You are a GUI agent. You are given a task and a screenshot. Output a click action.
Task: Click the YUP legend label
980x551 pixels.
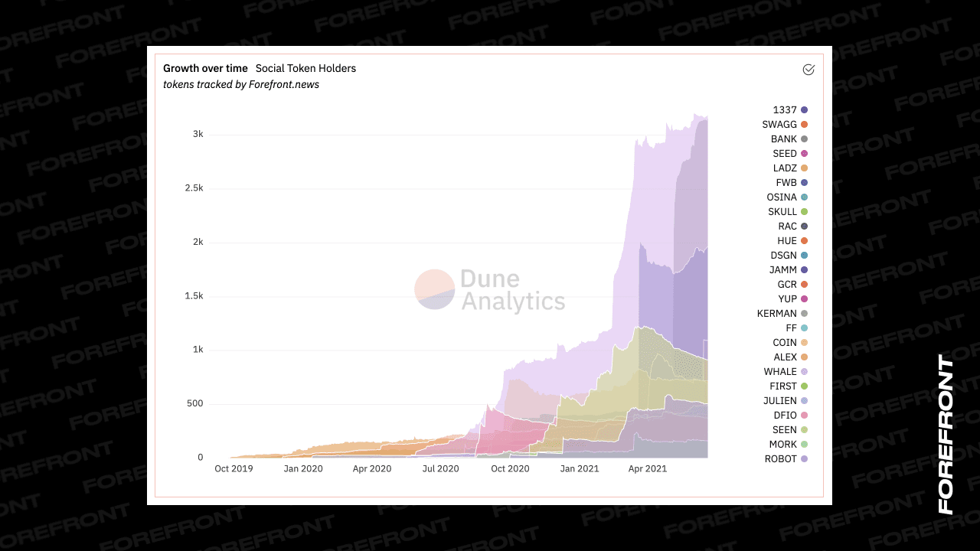tap(788, 299)
